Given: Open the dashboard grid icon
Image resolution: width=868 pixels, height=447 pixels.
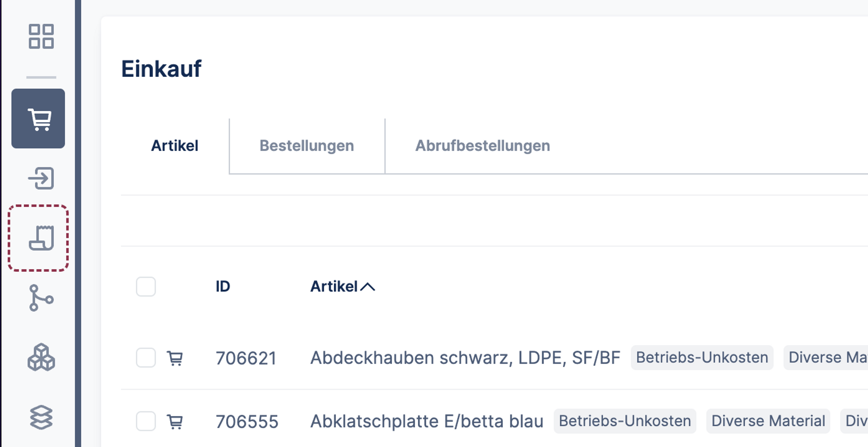Looking at the screenshot, I should 41,36.
